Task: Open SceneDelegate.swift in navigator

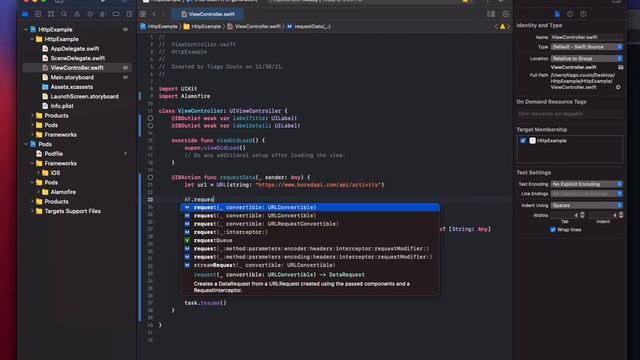Action: [x=78, y=58]
